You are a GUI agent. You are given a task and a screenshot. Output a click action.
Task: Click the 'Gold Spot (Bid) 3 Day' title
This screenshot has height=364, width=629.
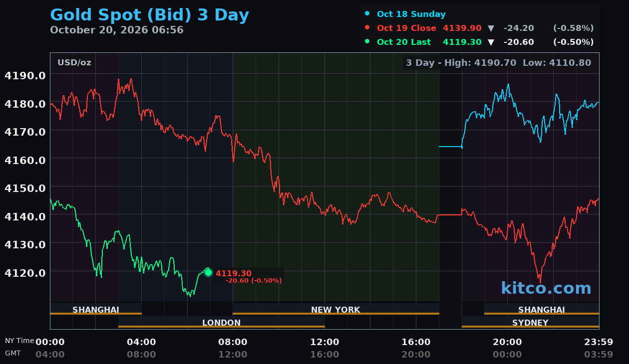point(150,15)
